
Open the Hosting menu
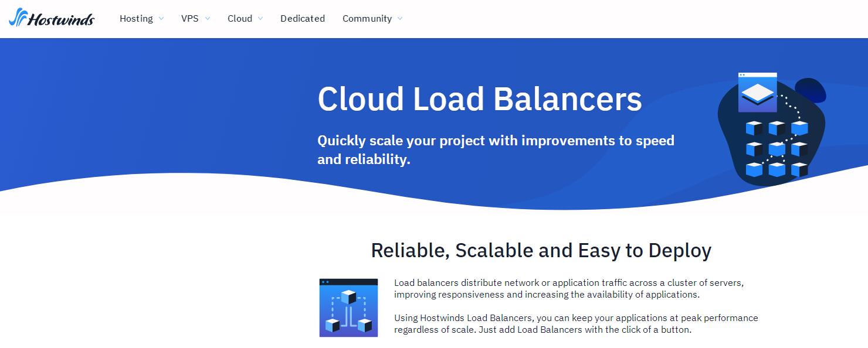136,19
